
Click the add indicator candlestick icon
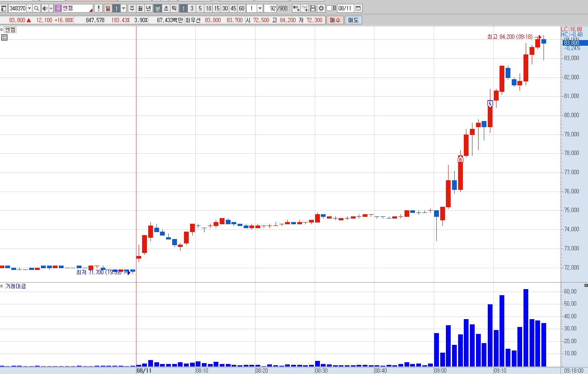click(x=296, y=8)
